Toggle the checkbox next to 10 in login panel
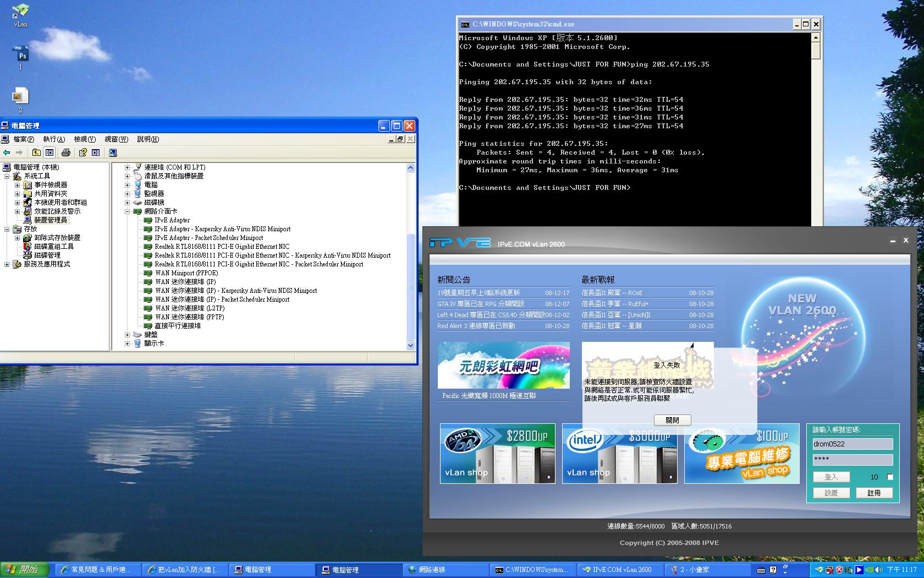 pyautogui.click(x=890, y=477)
